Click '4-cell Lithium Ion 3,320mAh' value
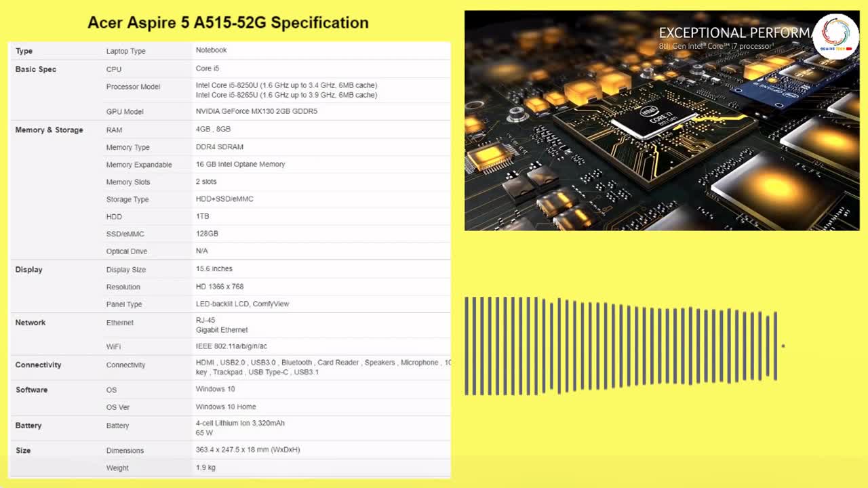This screenshot has height=488, width=868. click(x=240, y=423)
